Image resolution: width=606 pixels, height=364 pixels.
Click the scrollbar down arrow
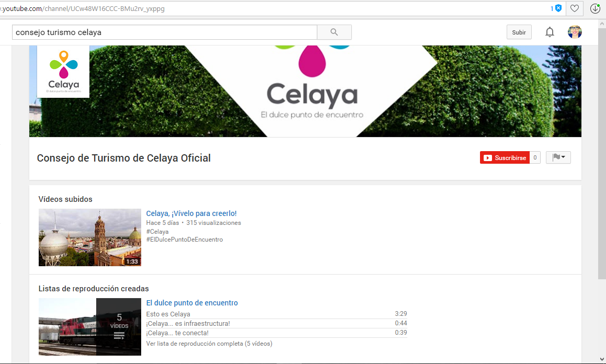tap(602, 359)
